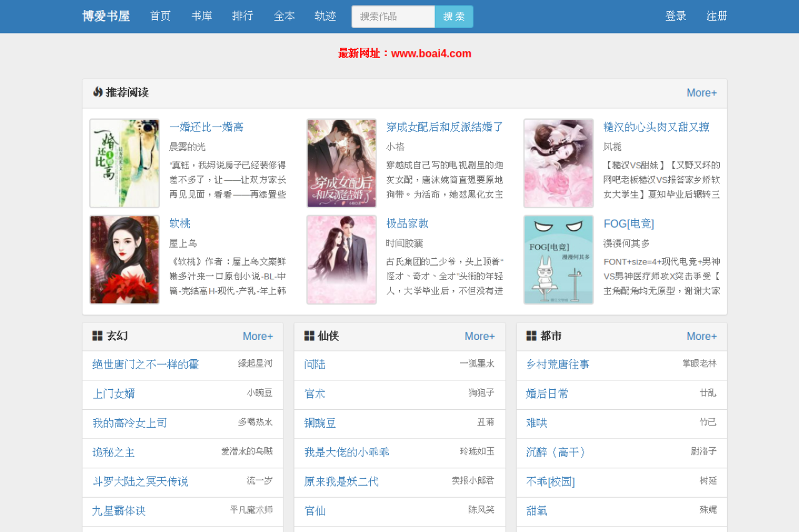Image resolution: width=799 pixels, height=532 pixels.
Task: Open the FOG[电竞] rabbit cover image
Action: pyautogui.click(x=559, y=259)
